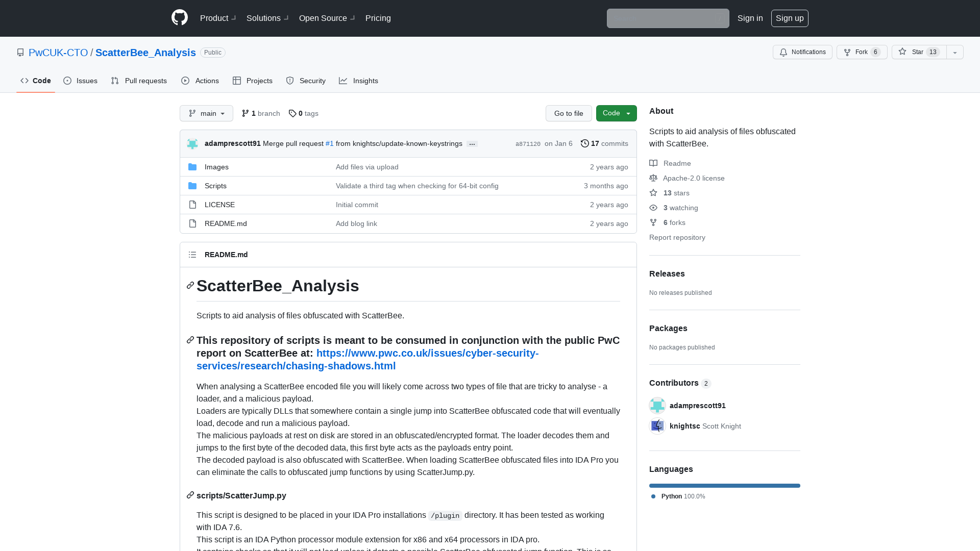Open 'Add files via upload' commit message
This screenshot has height=551, width=980.
(x=367, y=167)
